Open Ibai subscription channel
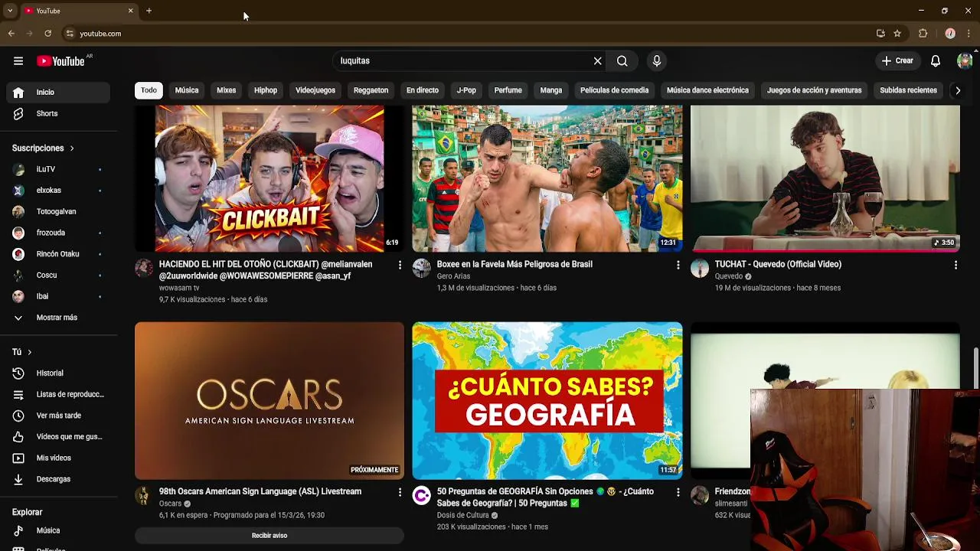980x551 pixels. [58, 296]
